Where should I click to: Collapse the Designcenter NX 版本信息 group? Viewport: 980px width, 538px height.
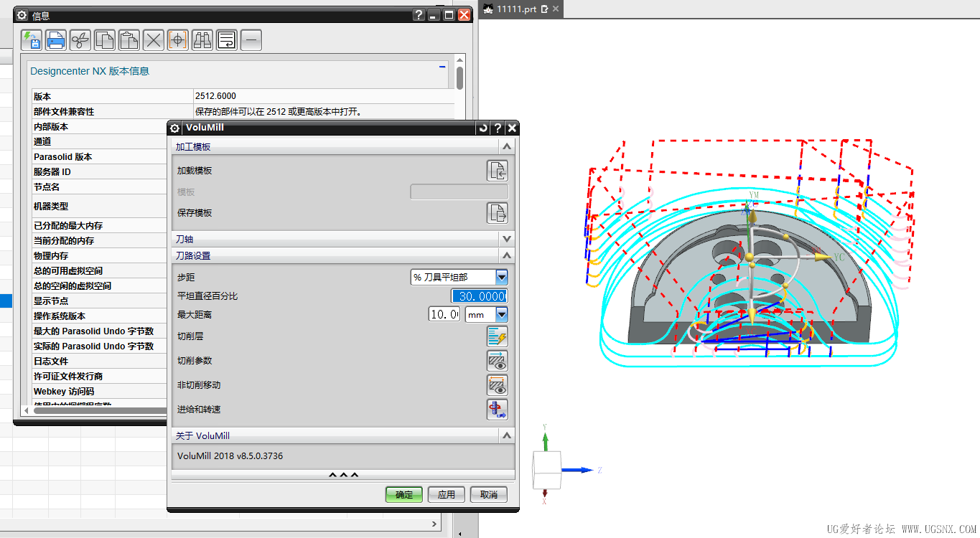click(442, 66)
